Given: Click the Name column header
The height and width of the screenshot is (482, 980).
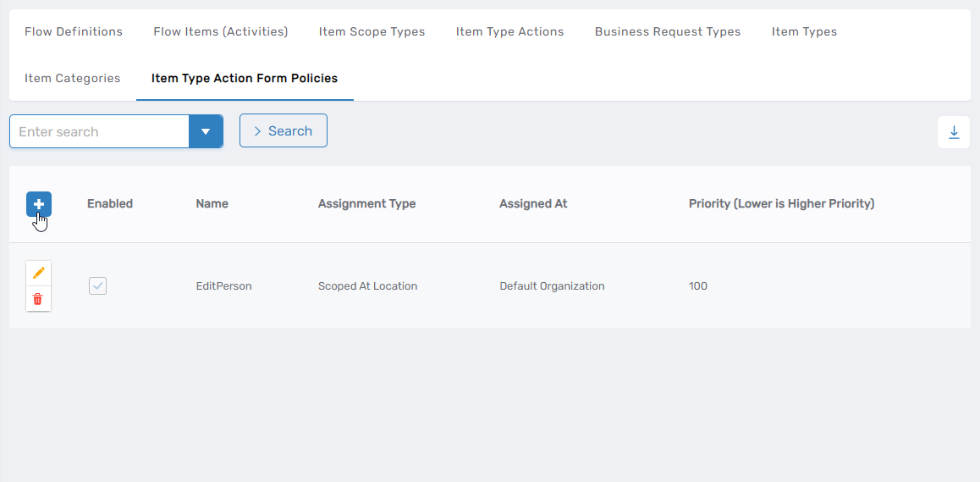Looking at the screenshot, I should (x=212, y=203).
